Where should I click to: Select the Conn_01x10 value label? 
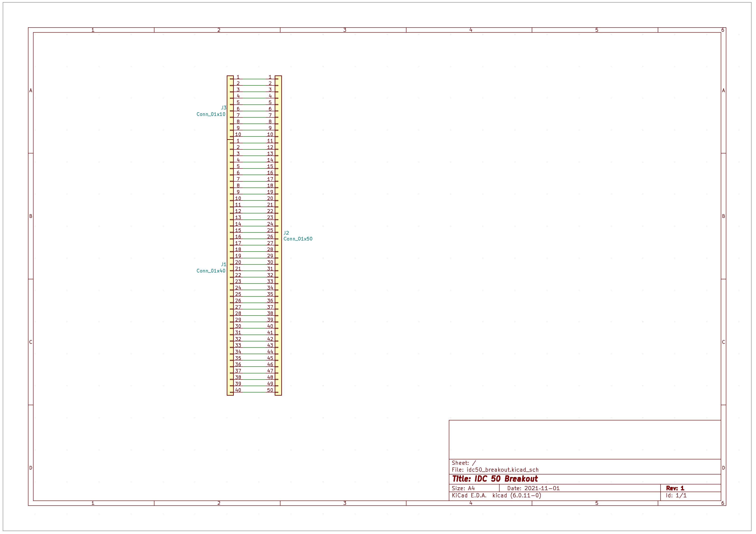click(211, 114)
